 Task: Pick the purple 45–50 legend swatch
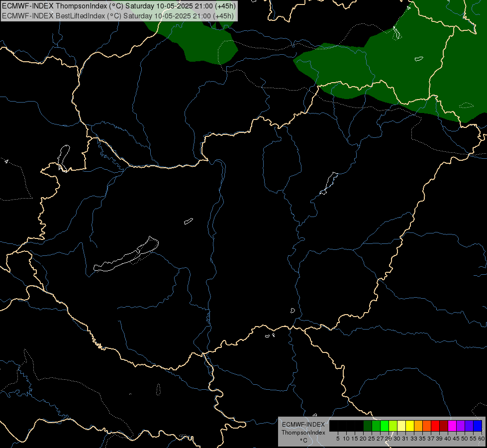click(x=461, y=426)
